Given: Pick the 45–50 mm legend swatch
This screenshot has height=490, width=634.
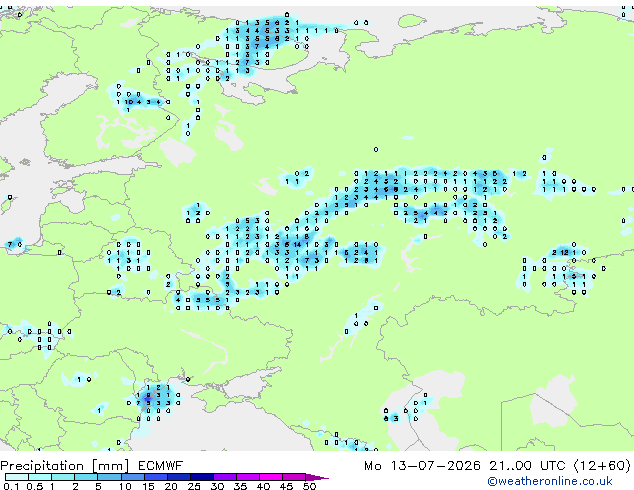Looking at the screenshot, I should click(x=294, y=477).
